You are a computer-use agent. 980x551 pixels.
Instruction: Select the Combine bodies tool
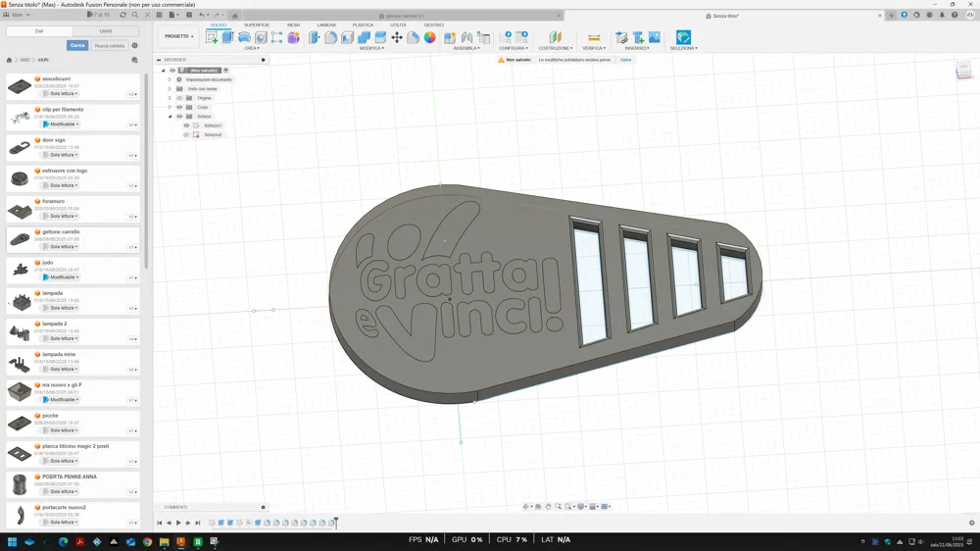pos(364,37)
